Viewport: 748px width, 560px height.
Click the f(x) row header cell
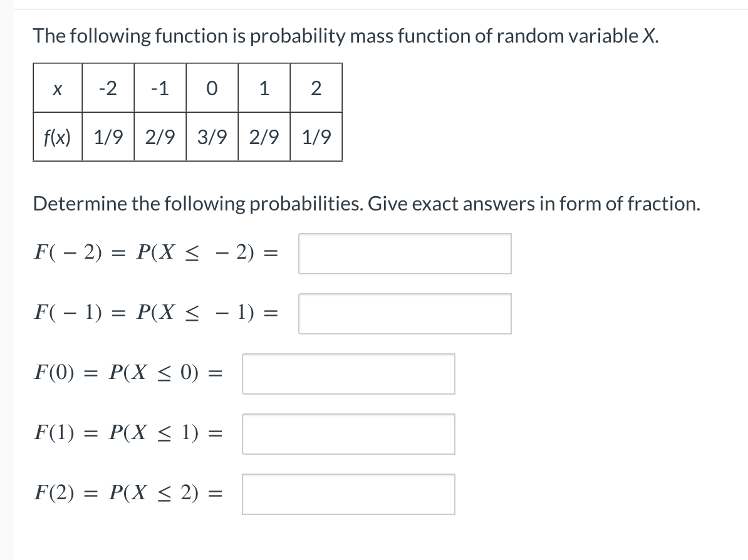click(57, 135)
